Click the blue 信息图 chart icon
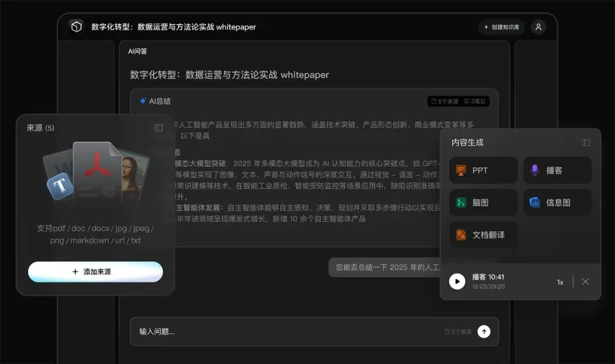Viewport: 615px width, 364px height. tap(535, 202)
